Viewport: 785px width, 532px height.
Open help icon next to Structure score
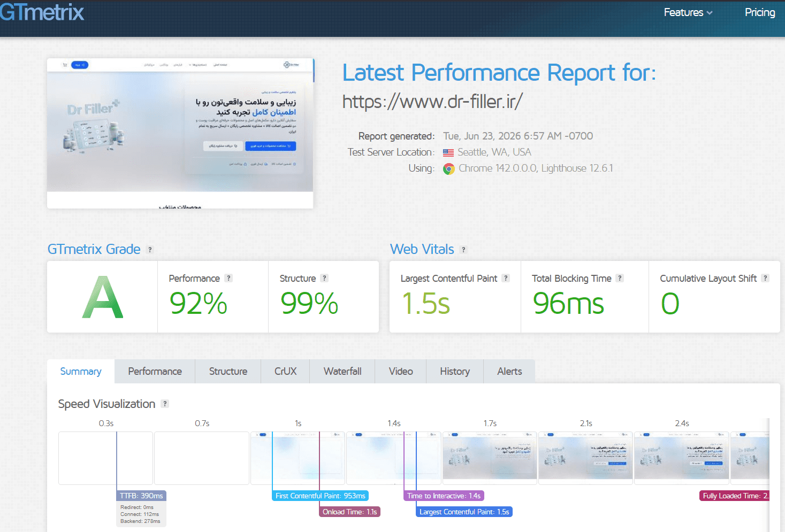coord(324,278)
